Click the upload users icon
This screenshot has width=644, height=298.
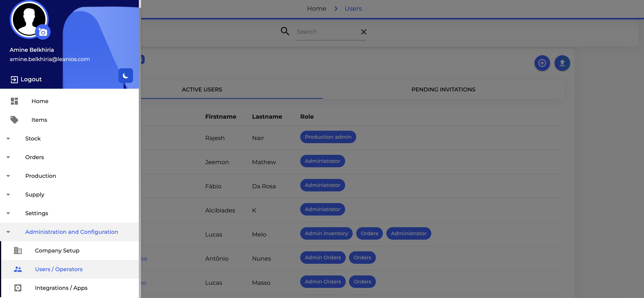(562, 63)
